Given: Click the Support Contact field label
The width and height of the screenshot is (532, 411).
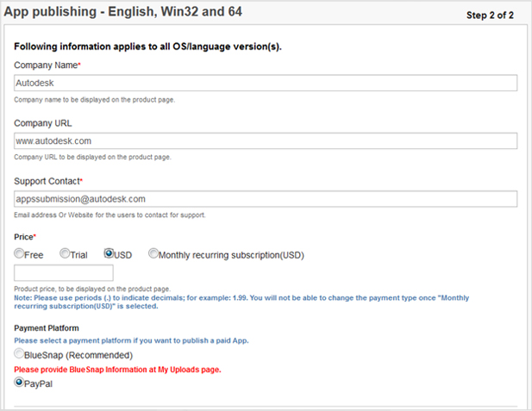Looking at the screenshot, I should coord(48,181).
